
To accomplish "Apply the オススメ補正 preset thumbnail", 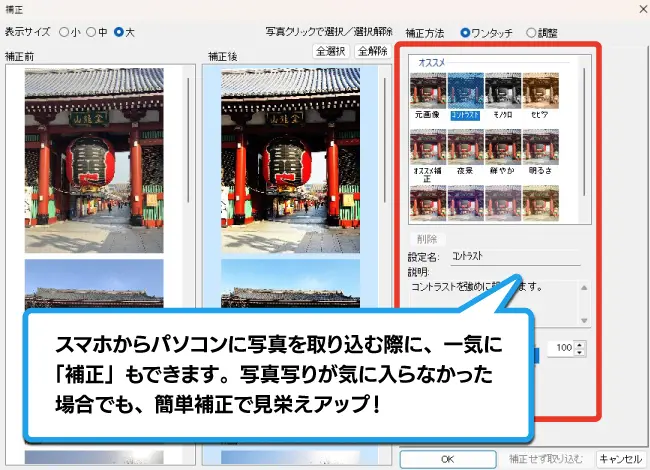I will tap(428, 147).
